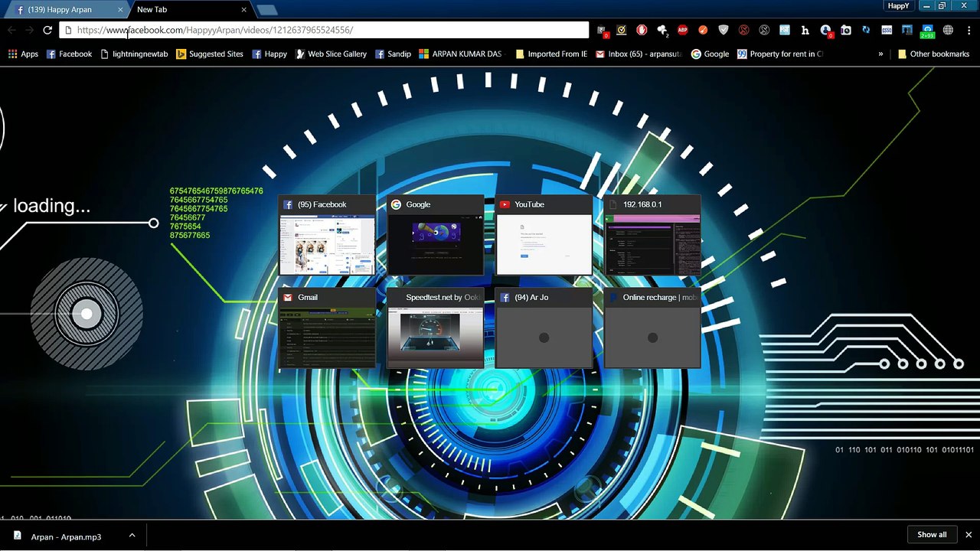Open the globe extension icon
The image size is (980, 551).
pos(948,30)
